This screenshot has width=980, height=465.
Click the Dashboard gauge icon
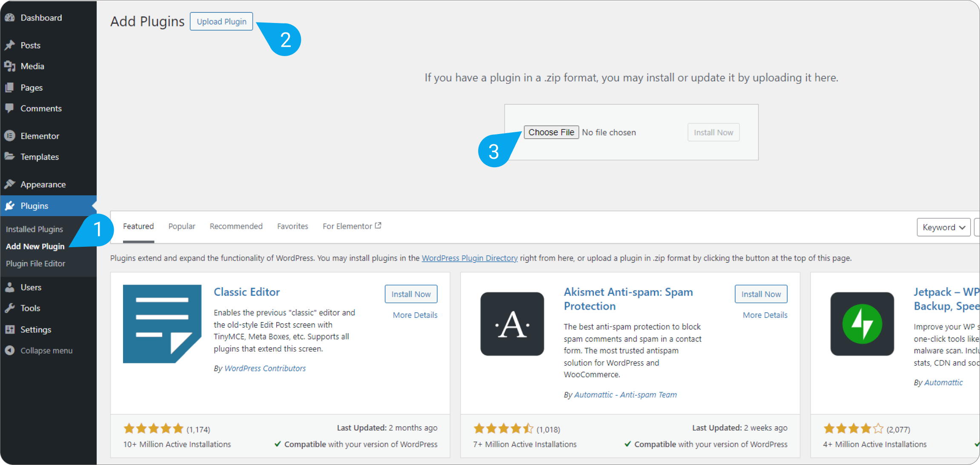coord(10,18)
